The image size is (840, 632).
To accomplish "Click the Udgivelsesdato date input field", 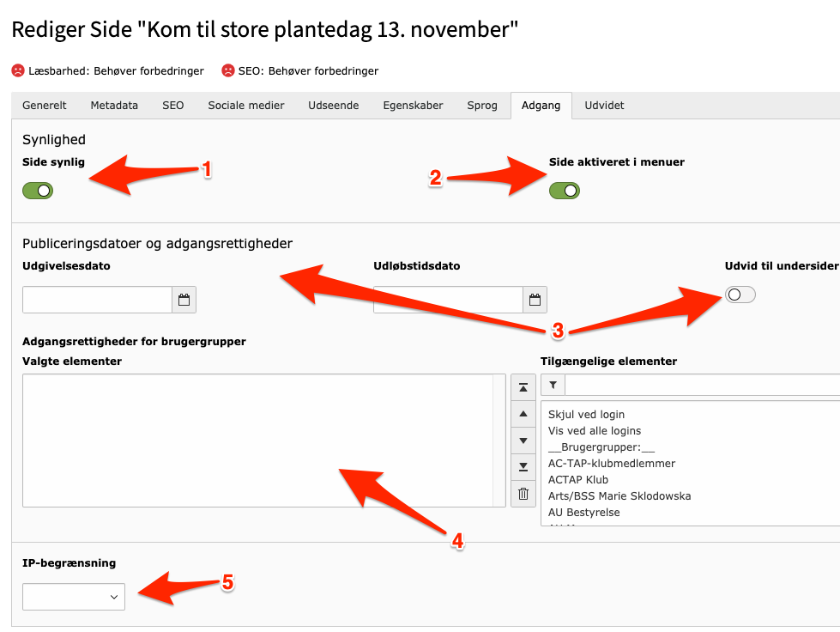I will click(x=97, y=300).
